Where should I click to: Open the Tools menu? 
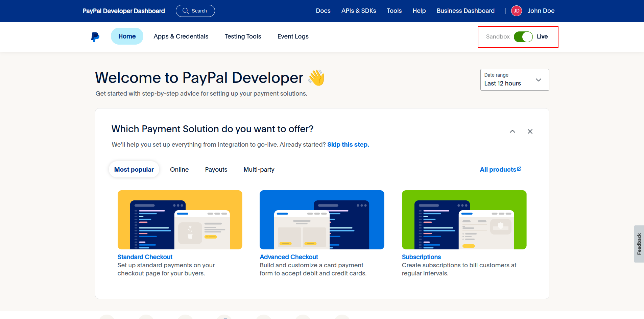tap(394, 11)
